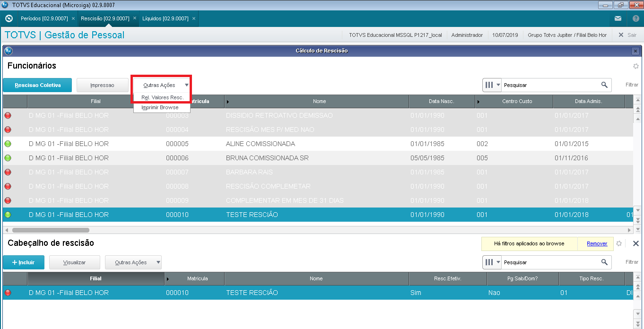Click green status icon for employee TESTE RESCIÃO
644x329 pixels.
[x=8, y=215]
